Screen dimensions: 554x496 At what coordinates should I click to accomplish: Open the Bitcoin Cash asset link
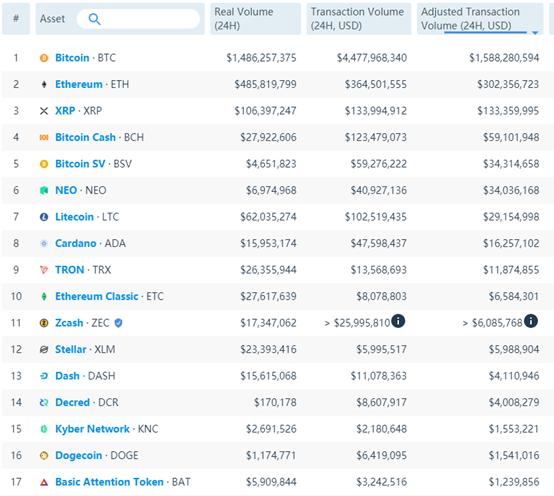coord(86,137)
